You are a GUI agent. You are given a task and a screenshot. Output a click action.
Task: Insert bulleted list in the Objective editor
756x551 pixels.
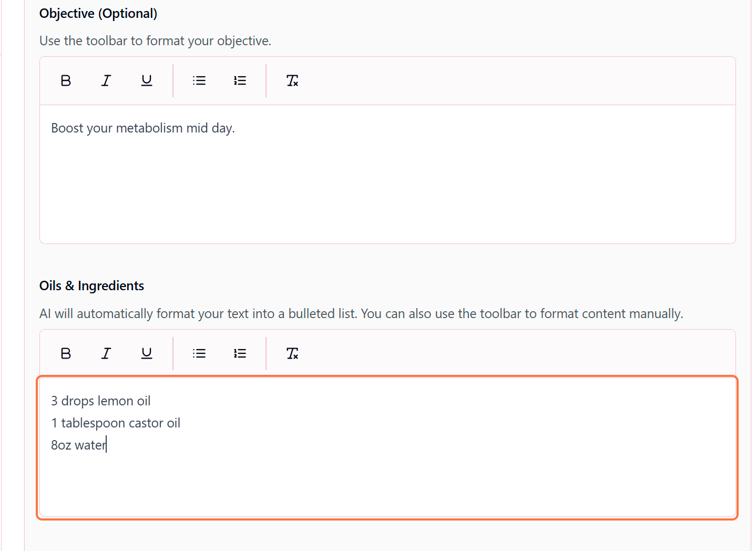click(x=199, y=80)
